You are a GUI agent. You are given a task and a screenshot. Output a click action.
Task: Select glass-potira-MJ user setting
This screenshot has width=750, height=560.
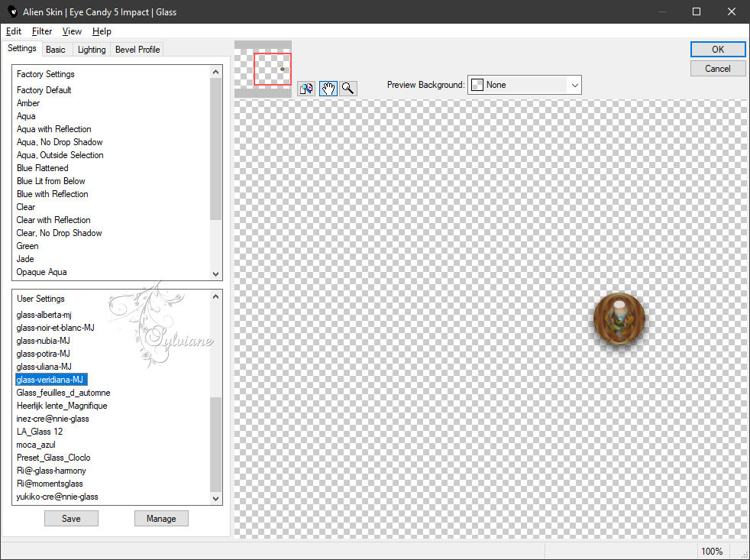click(43, 353)
